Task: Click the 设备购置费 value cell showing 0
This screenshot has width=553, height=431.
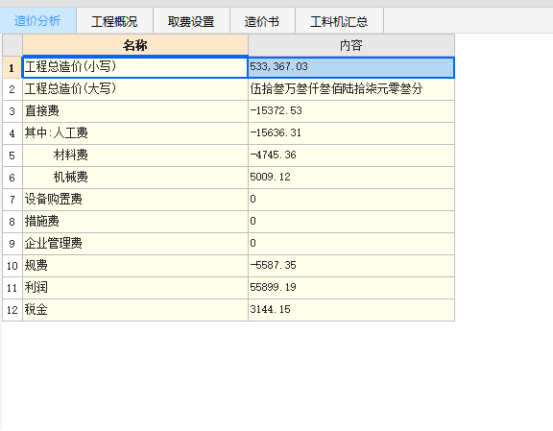Action: pyautogui.click(x=351, y=200)
